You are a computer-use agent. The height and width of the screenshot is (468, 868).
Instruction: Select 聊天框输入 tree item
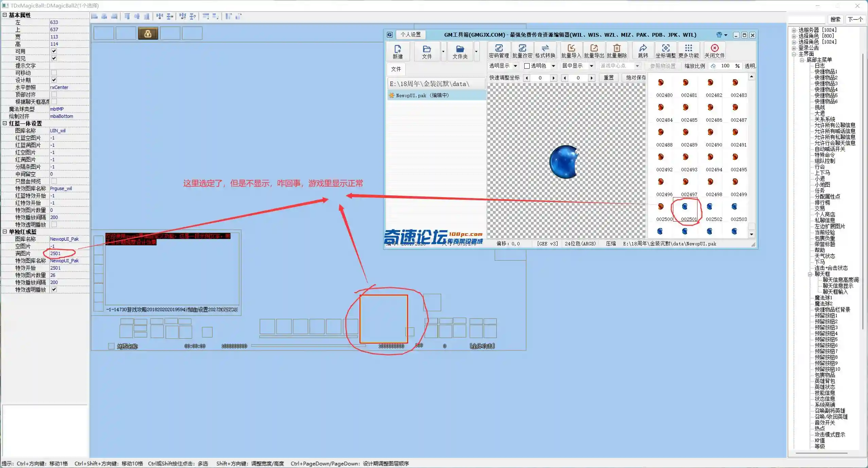pyautogui.click(x=835, y=292)
